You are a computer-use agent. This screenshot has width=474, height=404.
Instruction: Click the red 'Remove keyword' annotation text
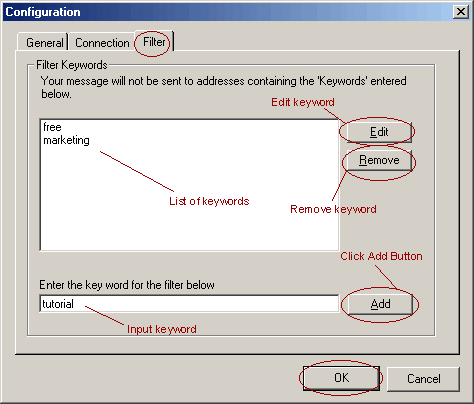pyautogui.click(x=333, y=209)
